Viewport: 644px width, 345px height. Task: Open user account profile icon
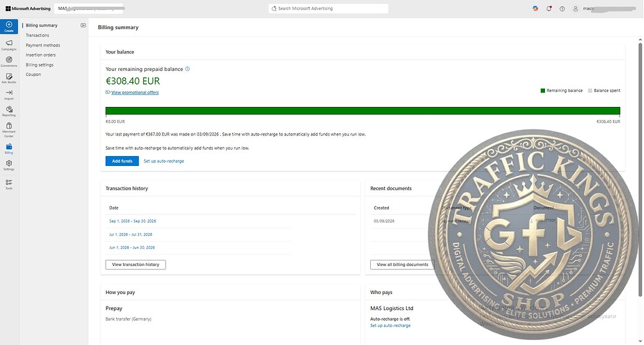pos(576,9)
